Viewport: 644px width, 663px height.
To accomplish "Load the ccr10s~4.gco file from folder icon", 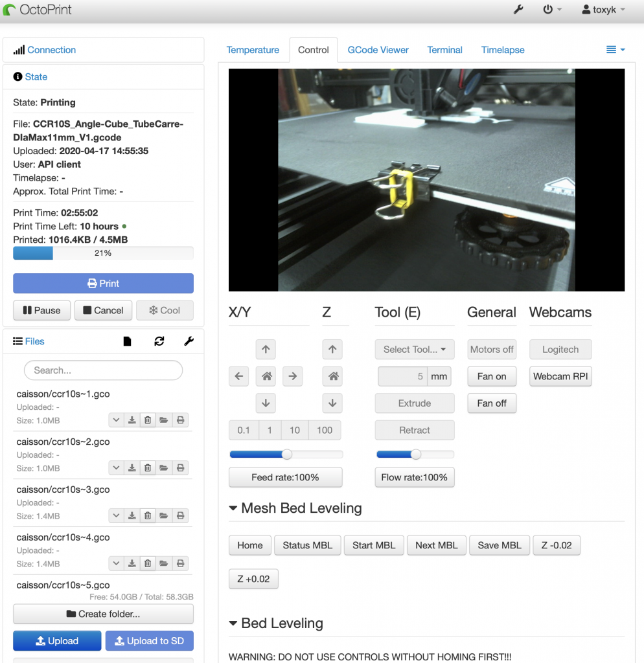I will [x=163, y=563].
